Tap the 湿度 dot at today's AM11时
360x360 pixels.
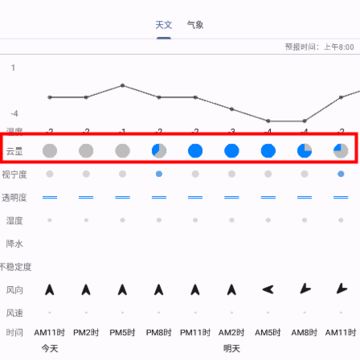(x=50, y=220)
